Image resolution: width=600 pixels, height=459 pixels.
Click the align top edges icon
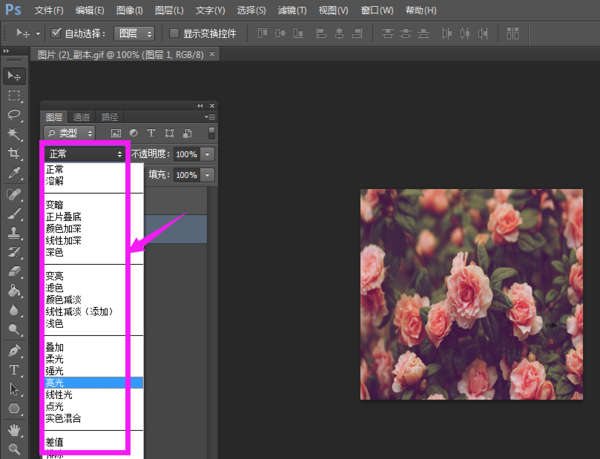coord(262,34)
